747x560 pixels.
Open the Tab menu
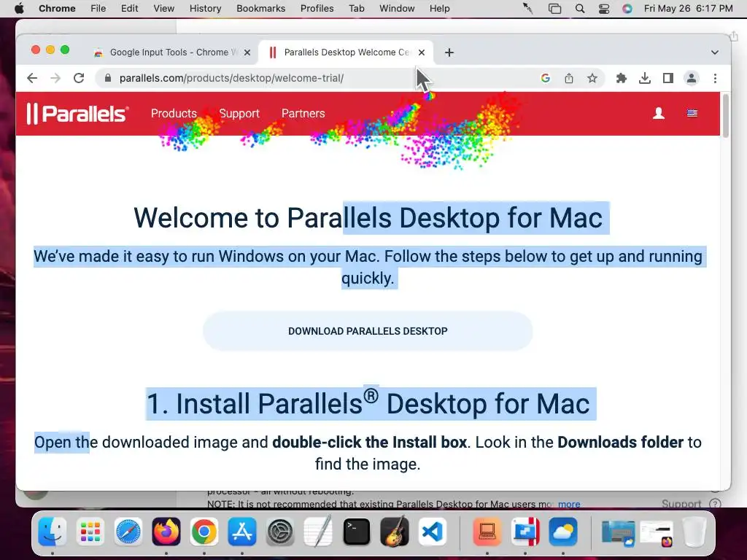click(356, 9)
